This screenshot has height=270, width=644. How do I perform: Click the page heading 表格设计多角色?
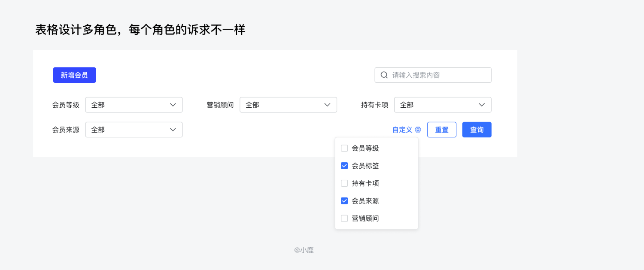[140, 30]
